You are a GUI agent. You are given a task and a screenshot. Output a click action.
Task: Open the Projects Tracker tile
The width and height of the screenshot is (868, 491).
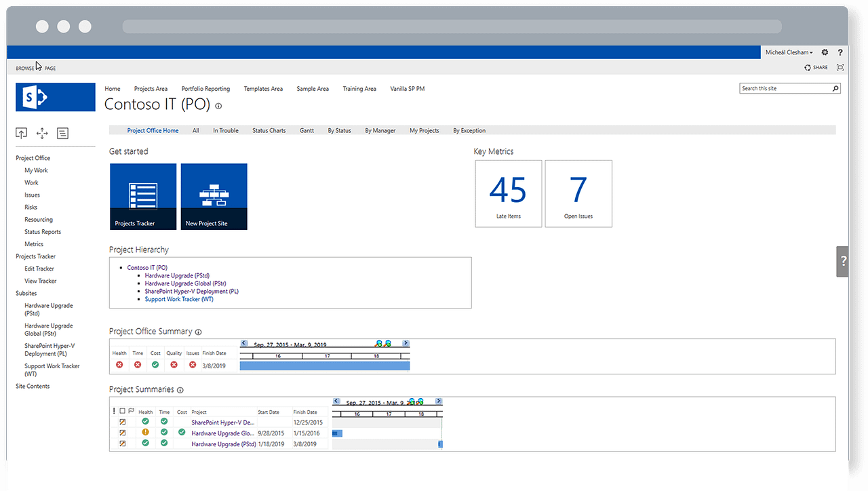142,196
